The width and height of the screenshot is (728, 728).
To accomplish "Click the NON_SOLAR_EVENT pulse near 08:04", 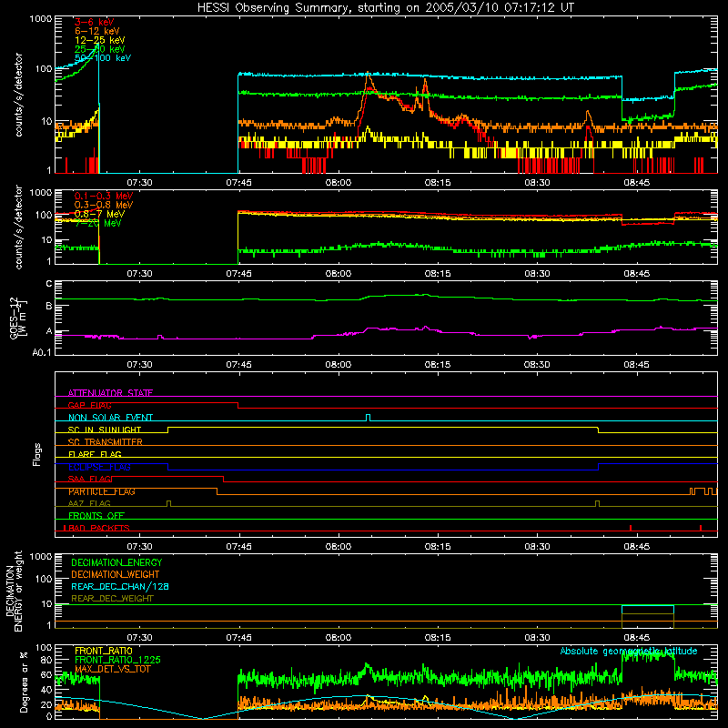I will (369, 418).
